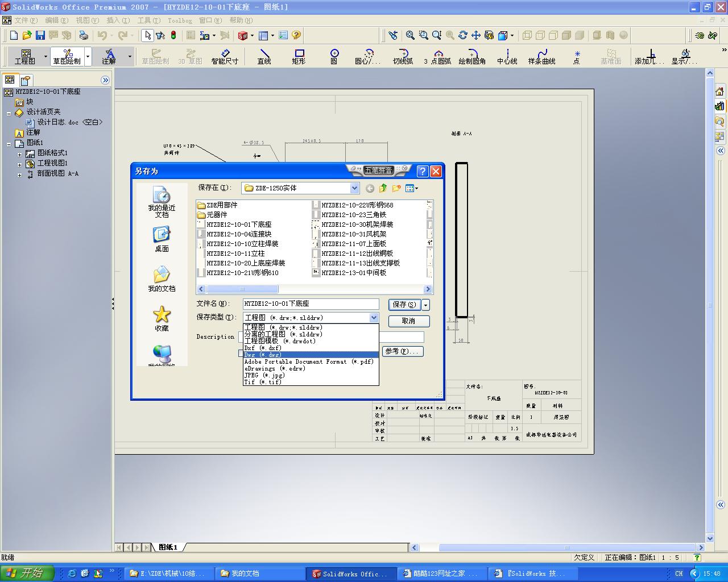
Task: Click the Rebuild traffic light icon
Action: pos(173,35)
